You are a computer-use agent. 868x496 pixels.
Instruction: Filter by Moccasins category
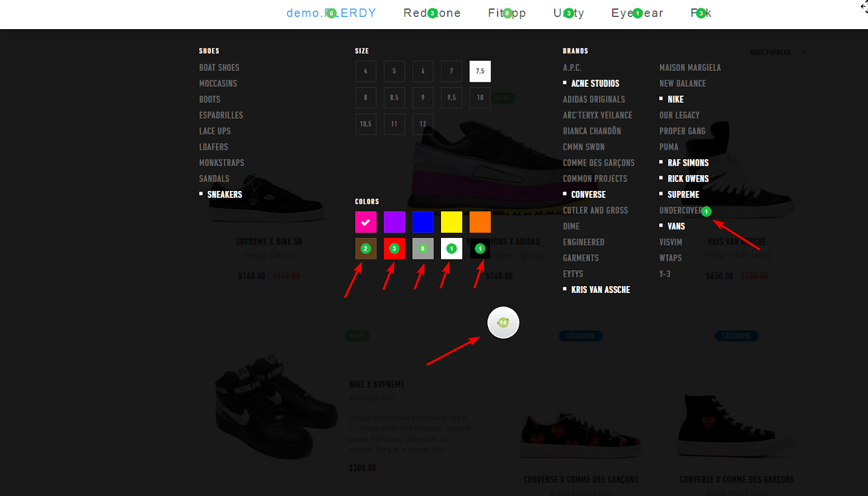tap(218, 84)
